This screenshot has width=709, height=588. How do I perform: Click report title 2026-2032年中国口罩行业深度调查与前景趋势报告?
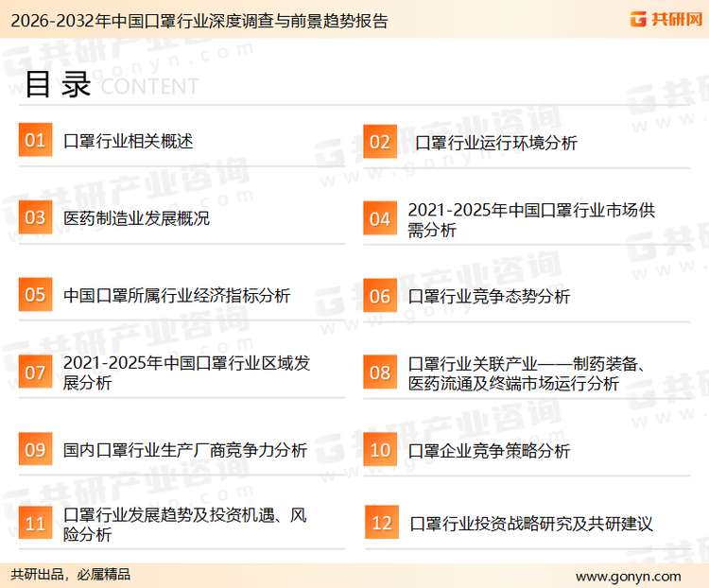(x=199, y=21)
